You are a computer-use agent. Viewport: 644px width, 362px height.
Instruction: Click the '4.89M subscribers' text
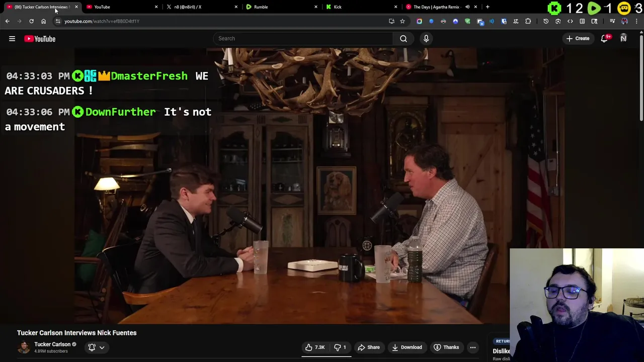[51, 351]
